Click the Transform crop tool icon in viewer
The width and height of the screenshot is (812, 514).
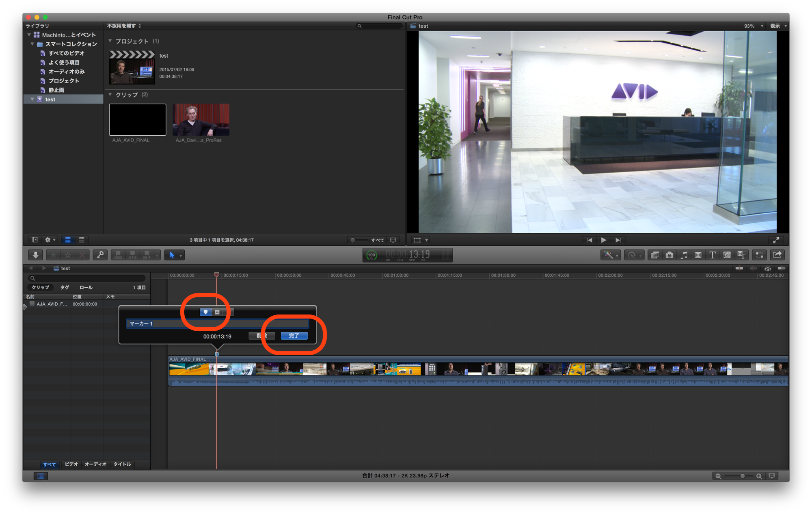pos(417,240)
